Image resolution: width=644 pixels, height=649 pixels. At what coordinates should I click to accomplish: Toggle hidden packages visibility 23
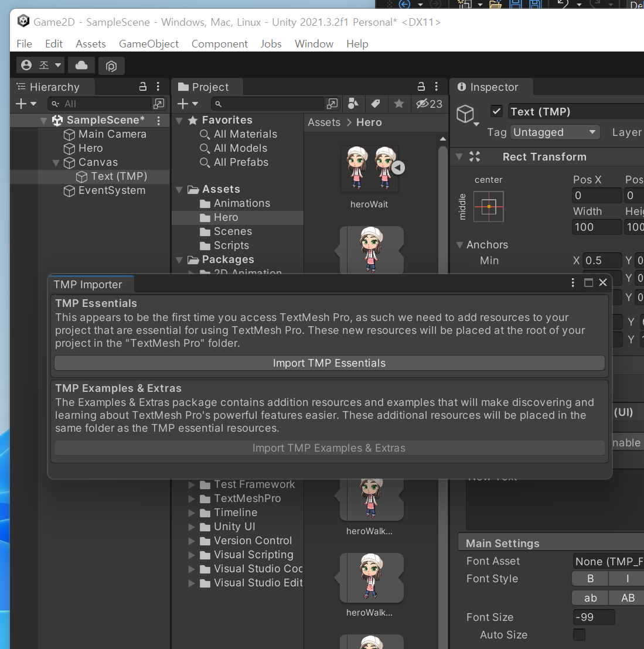point(430,104)
